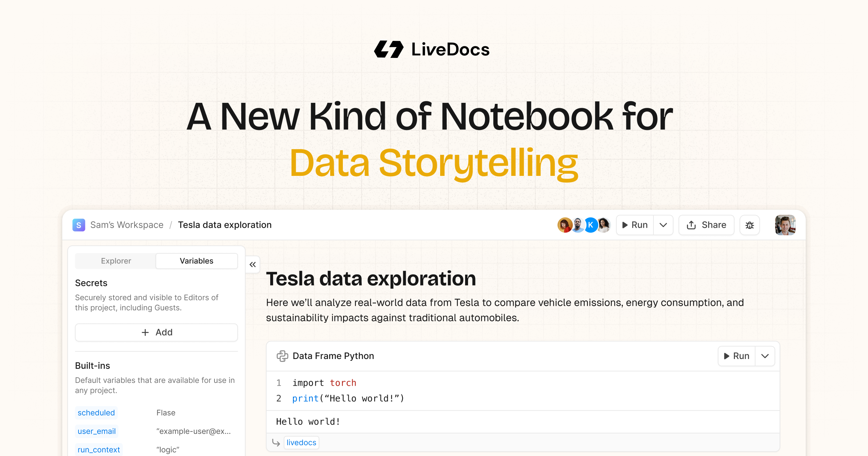Expand the cell Run options chevron
This screenshot has height=456, width=868.
[x=765, y=356]
